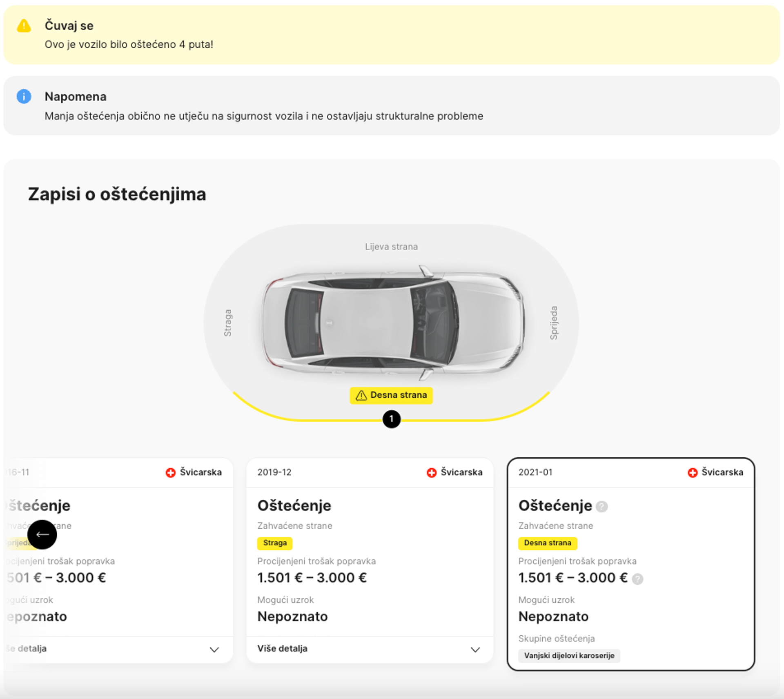The image size is (784, 699).
Task: Click the Desna strana tag in 2021-01 card
Action: coord(547,543)
